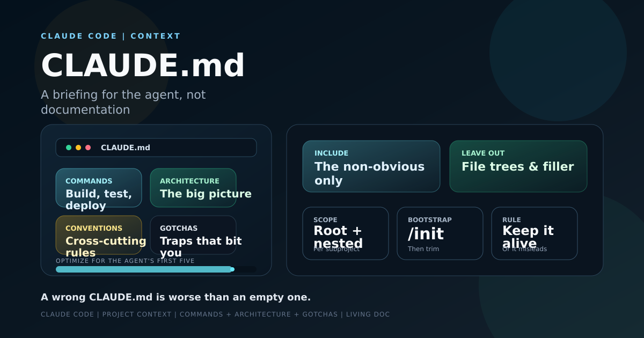
Task: Click 'Then trim' text in Bootstrap card
Action: 423,249
